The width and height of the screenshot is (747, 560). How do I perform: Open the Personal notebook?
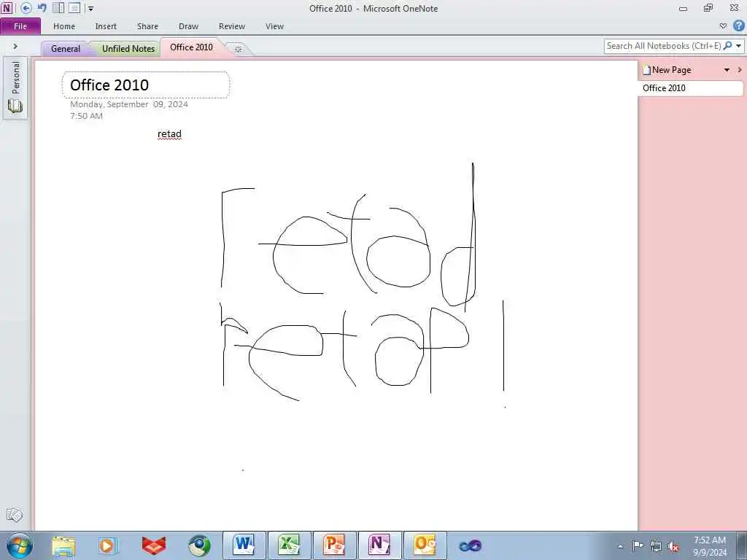[x=15, y=87]
